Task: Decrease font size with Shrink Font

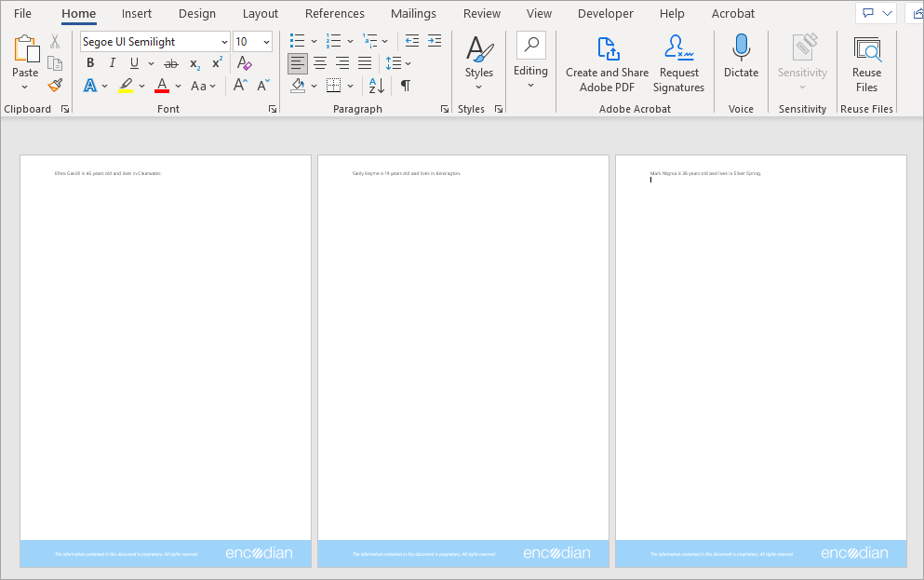Action: tap(263, 86)
